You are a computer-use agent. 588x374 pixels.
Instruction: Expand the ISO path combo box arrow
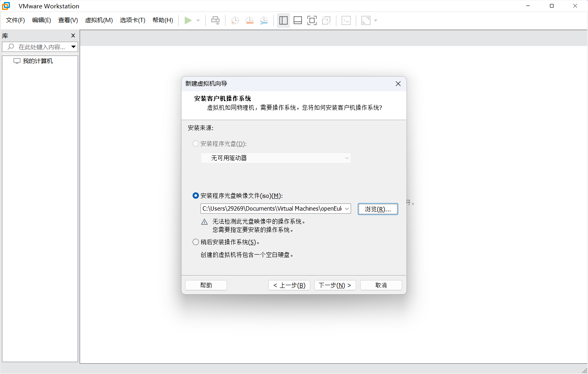[x=347, y=209]
